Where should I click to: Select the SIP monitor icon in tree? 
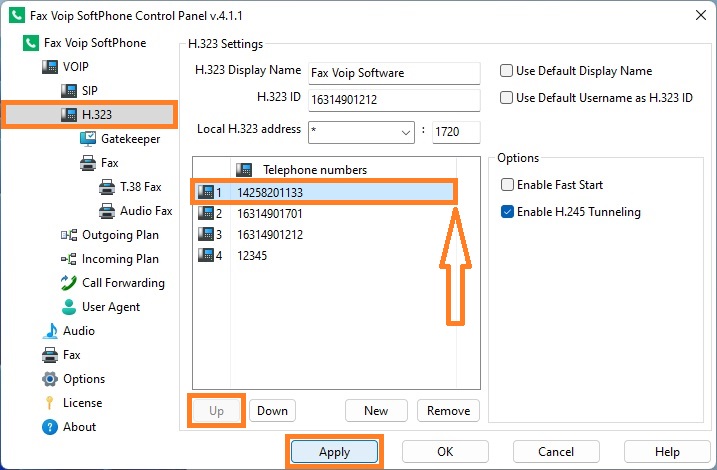pyautogui.click(x=69, y=91)
